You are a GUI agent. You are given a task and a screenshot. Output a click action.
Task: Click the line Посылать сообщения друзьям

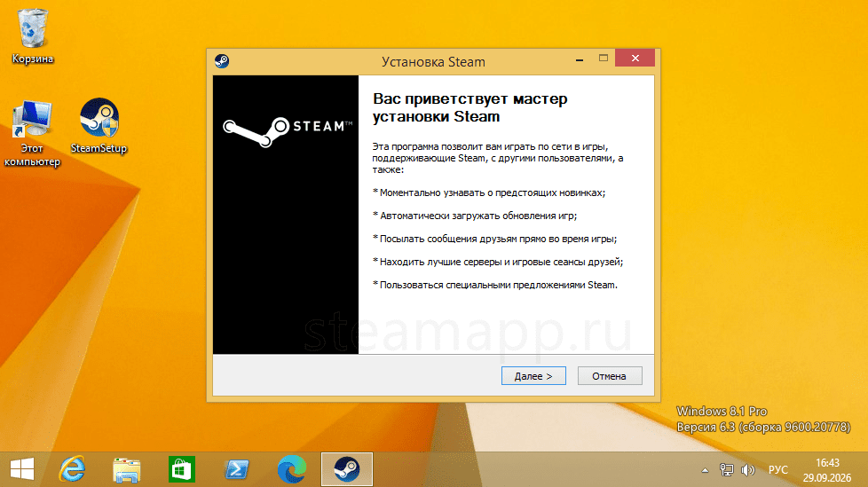point(495,240)
